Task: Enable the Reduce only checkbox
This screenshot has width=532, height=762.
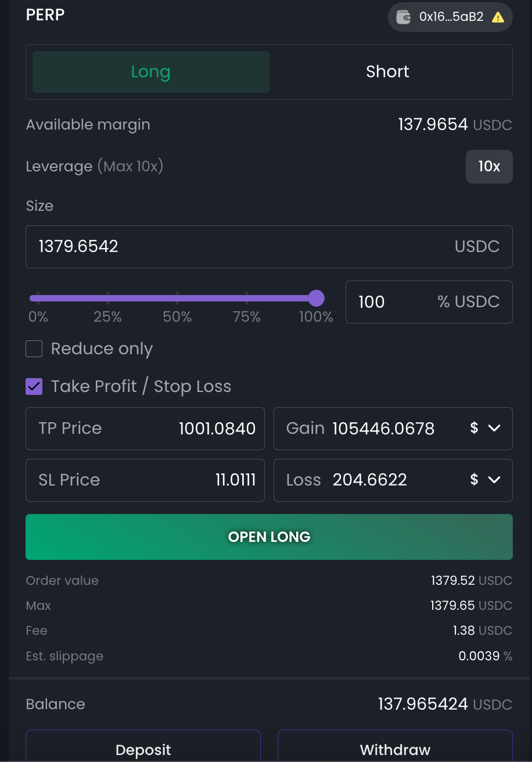Action: (34, 349)
